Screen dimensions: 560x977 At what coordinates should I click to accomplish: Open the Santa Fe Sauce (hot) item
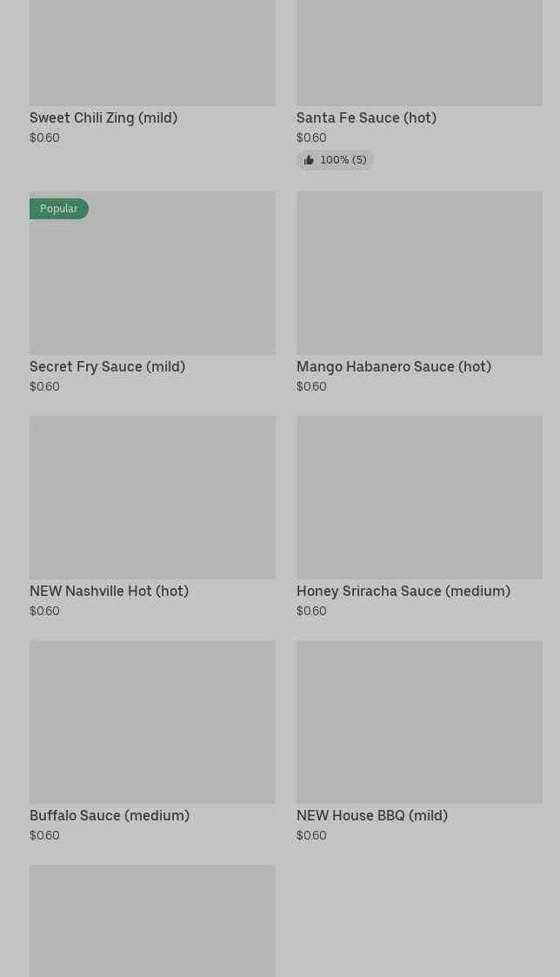(x=366, y=117)
